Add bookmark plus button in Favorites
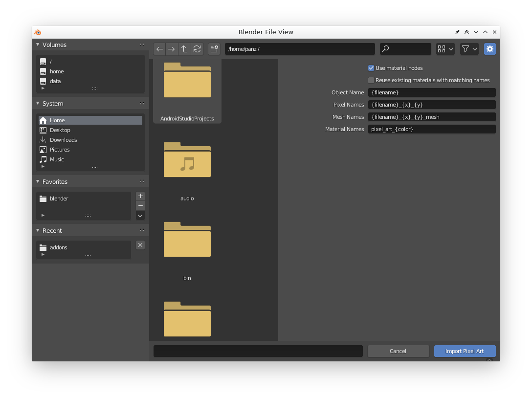Viewport: 532px width, 399px height. 140,196
